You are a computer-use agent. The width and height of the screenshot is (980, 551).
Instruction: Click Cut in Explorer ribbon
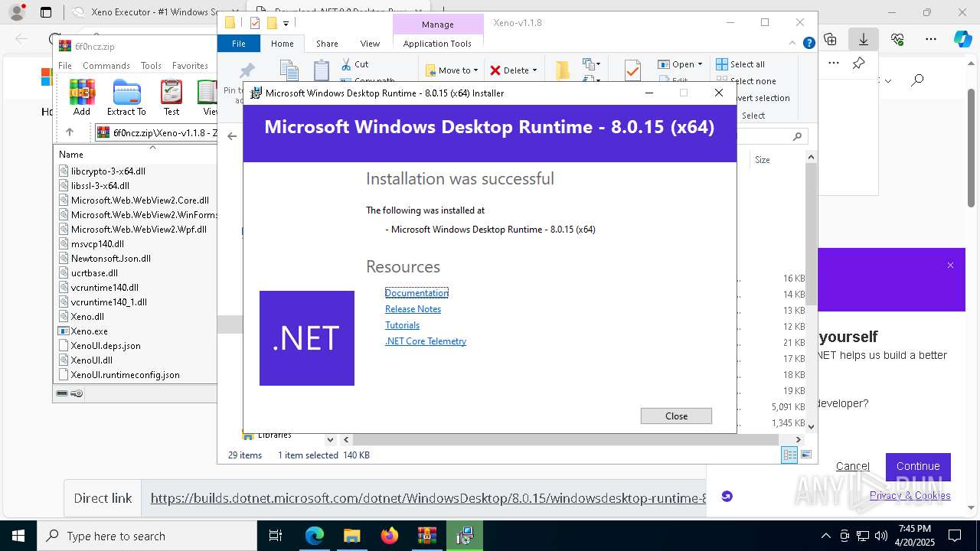354,64
